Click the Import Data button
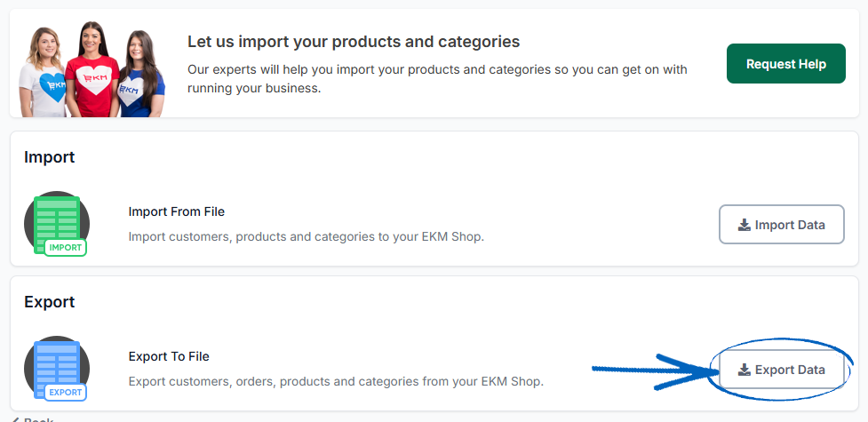Screen dimensions: 868x422 pyautogui.click(x=782, y=224)
